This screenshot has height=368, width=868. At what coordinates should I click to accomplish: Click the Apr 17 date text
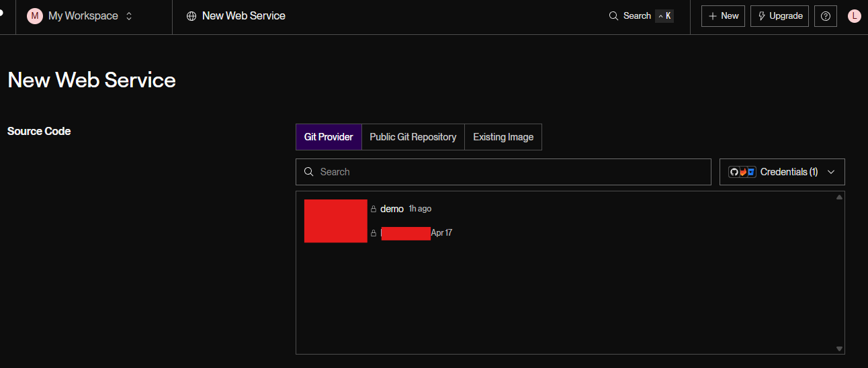pyautogui.click(x=441, y=233)
